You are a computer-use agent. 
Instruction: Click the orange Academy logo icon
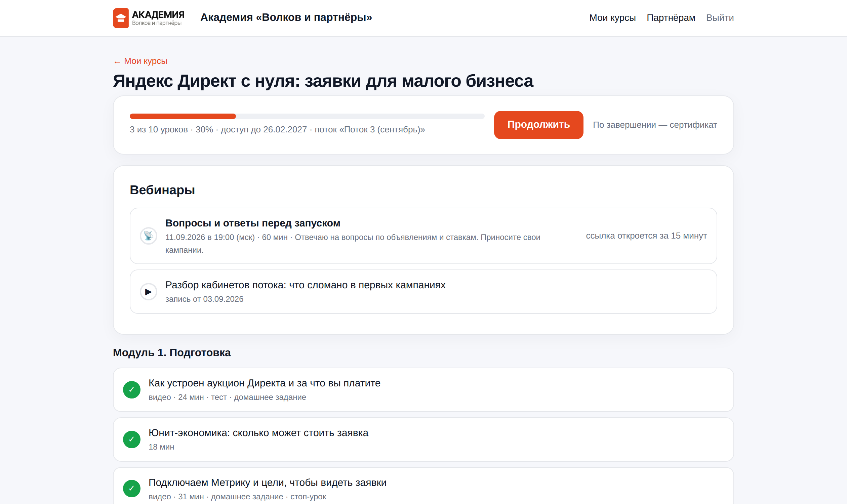point(121,18)
